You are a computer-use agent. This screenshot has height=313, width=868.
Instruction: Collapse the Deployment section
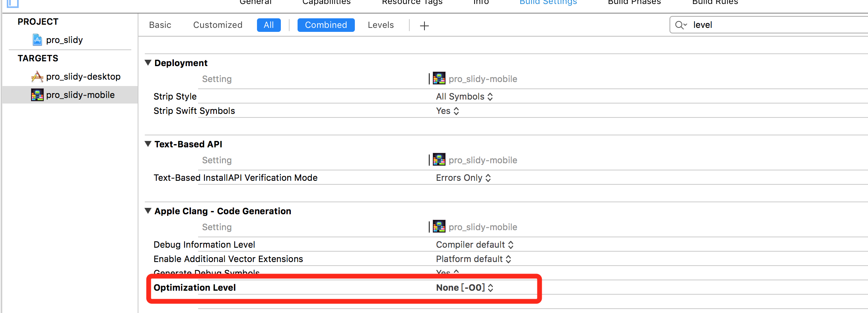pos(148,63)
